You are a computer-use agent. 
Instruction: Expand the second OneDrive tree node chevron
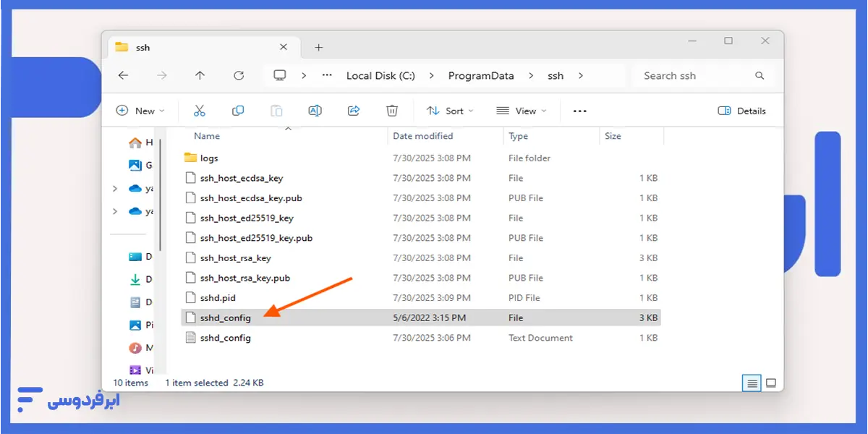115,211
